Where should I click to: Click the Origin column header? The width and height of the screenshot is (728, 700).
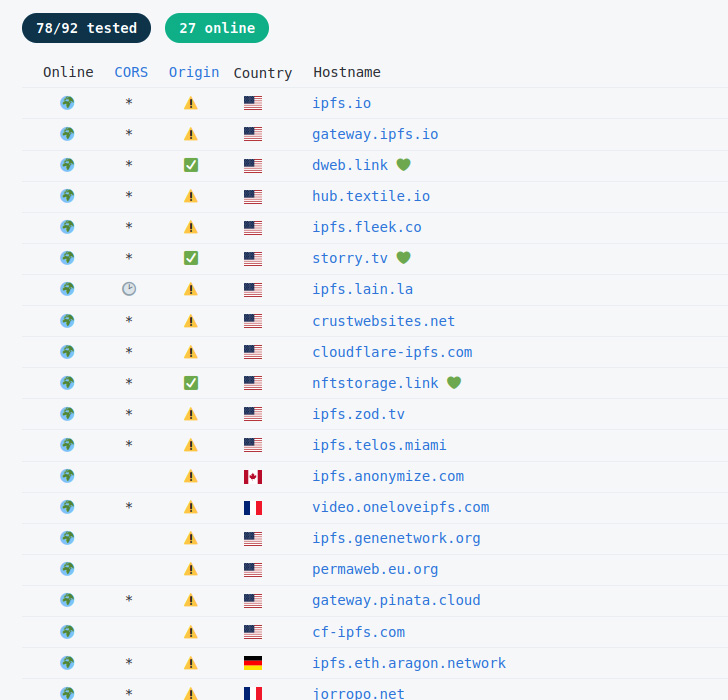click(x=194, y=72)
